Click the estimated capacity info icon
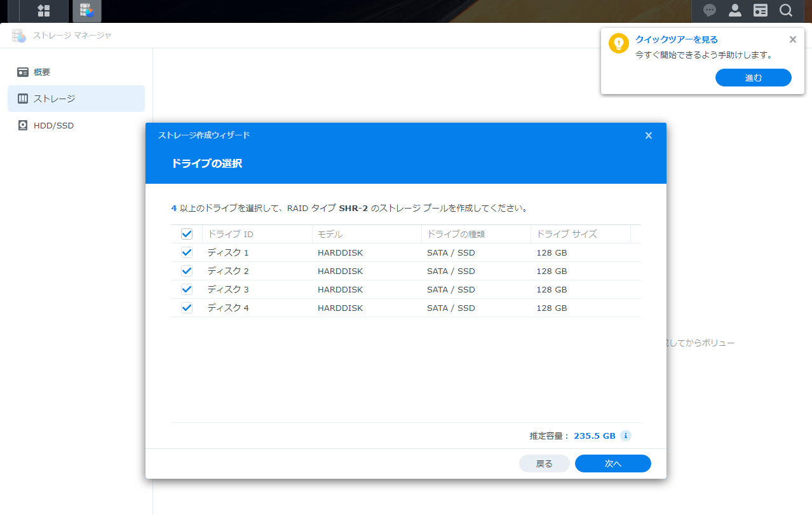Image resolution: width=812 pixels, height=515 pixels. pos(625,436)
